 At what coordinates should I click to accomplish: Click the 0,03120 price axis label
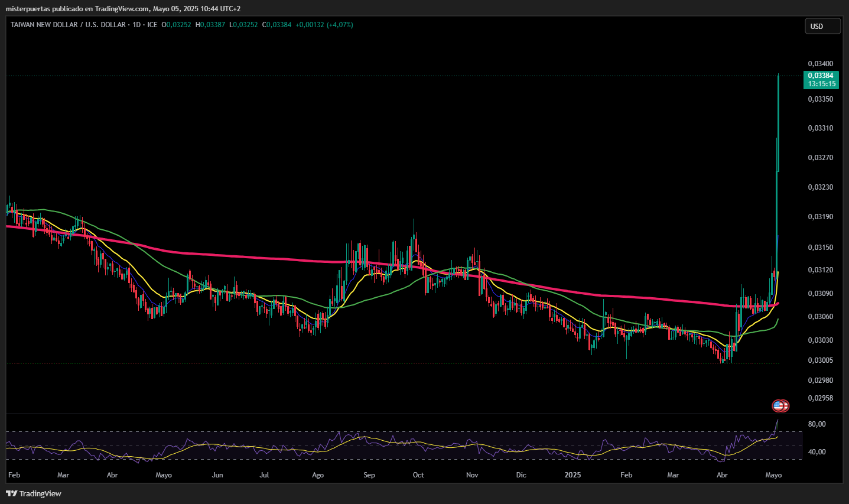[x=821, y=270]
